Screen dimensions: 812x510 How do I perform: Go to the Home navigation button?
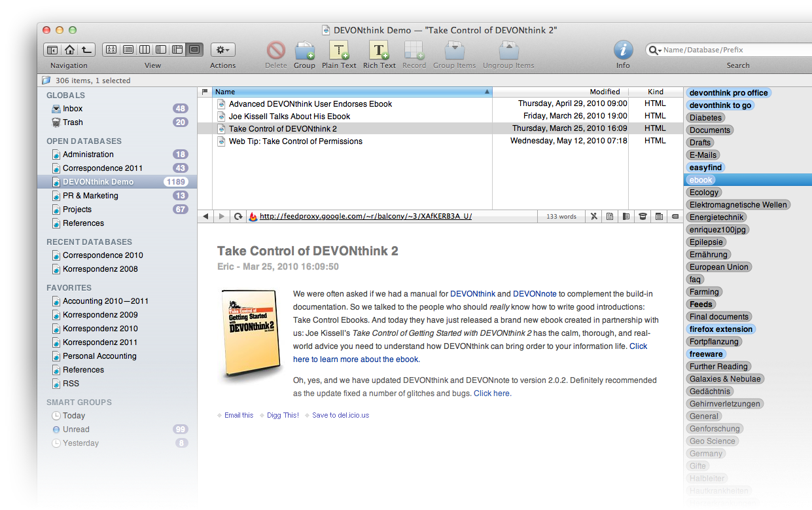pyautogui.click(x=69, y=50)
